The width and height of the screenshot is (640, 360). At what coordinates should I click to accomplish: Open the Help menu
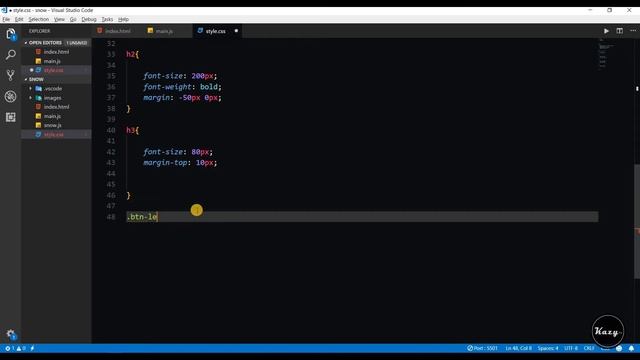point(123,19)
